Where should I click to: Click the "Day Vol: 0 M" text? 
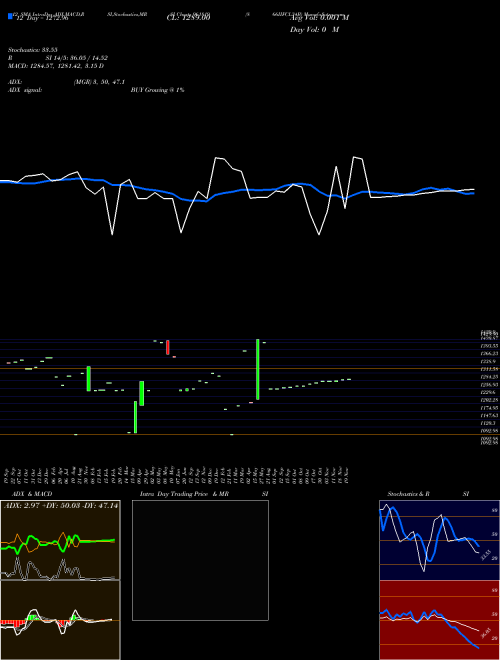point(314,29)
